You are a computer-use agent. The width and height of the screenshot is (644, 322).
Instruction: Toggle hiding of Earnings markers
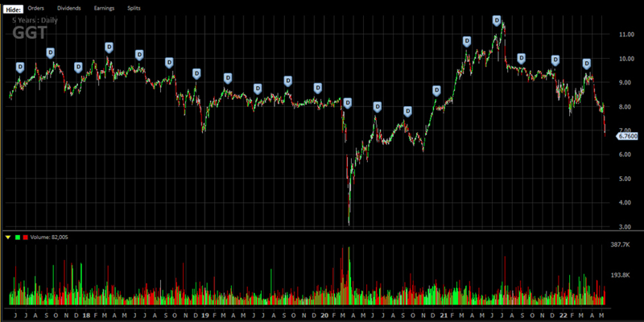pos(105,8)
